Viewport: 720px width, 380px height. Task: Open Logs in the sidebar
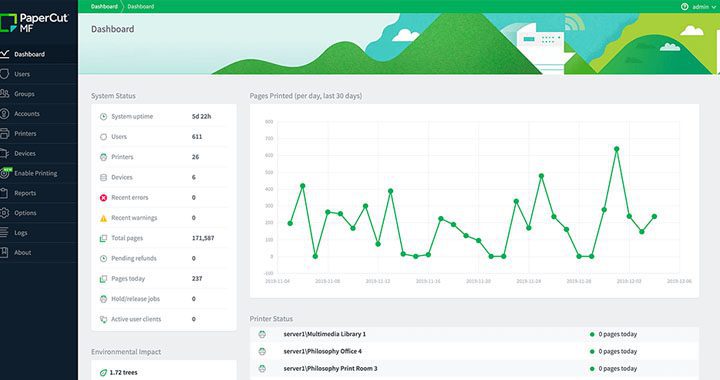pyautogui.click(x=21, y=233)
